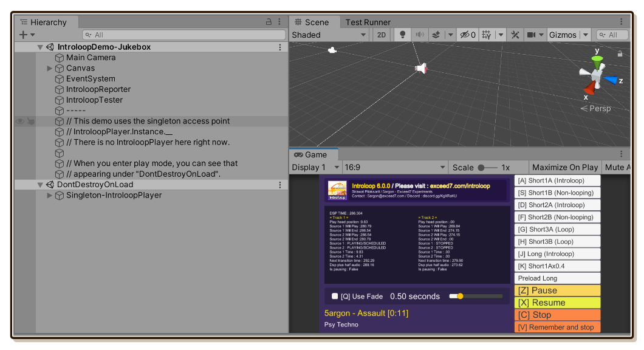This screenshot has height=350, width=644.
Task: Open the Gizmos dropdown arrow
Action: point(585,35)
